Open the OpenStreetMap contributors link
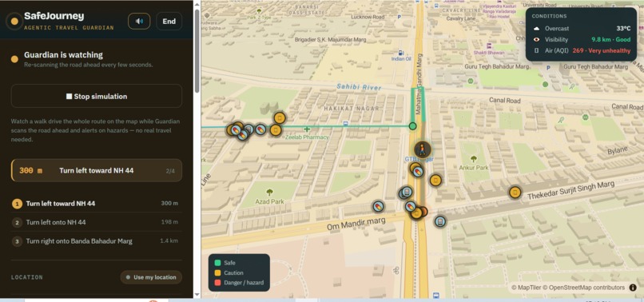The width and height of the screenshot is (644, 302). 584,288
